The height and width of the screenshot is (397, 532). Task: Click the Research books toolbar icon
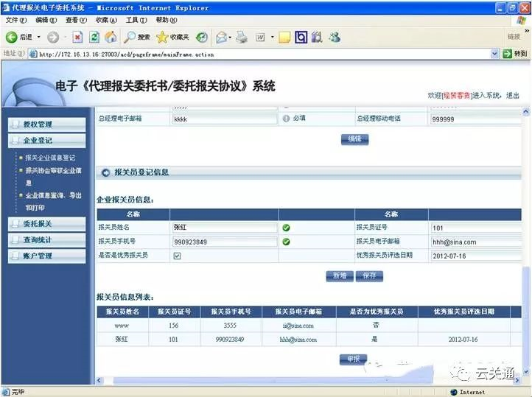[x=318, y=37]
